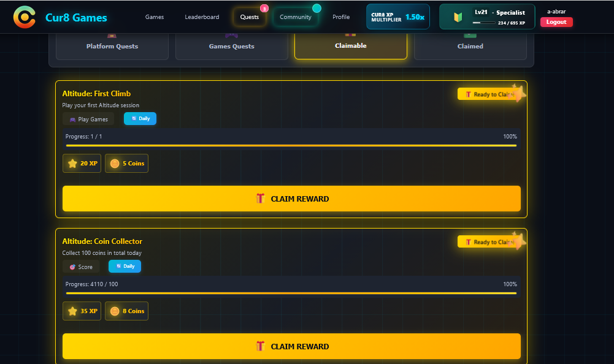Click the star icon in 20 XP reward
Image resolution: width=614 pixels, height=364 pixels.
tap(72, 164)
